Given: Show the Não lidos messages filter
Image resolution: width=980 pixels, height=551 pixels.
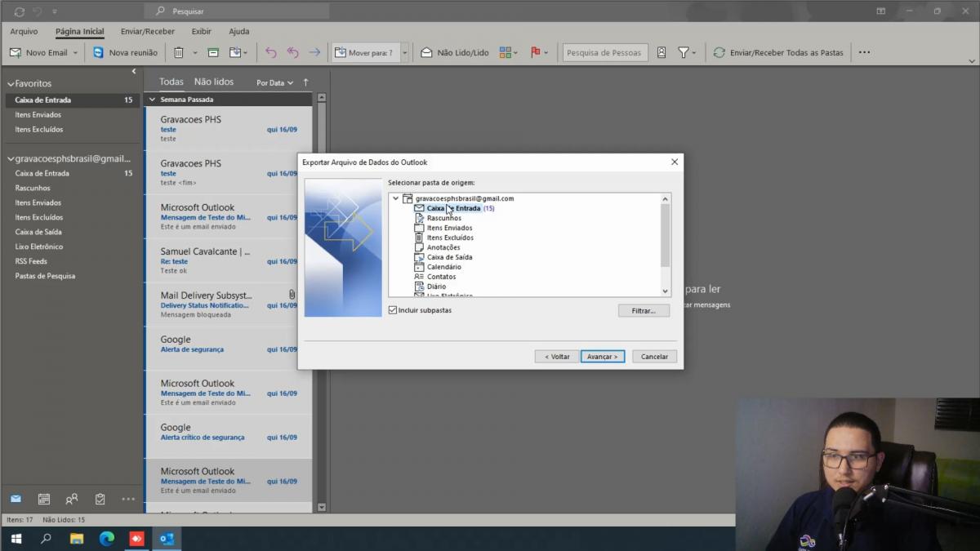Looking at the screenshot, I should (x=214, y=82).
